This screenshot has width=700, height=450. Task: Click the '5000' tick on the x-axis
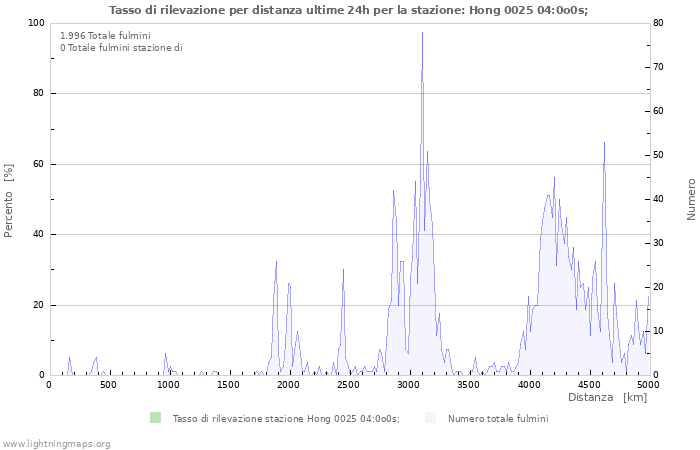pyautogui.click(x=648, y=385)
